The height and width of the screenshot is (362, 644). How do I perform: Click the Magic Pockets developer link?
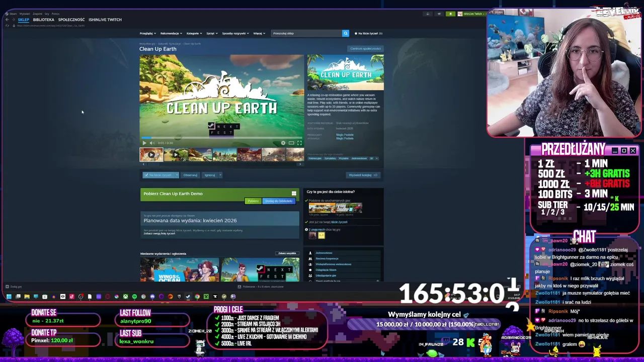[345, 135]
